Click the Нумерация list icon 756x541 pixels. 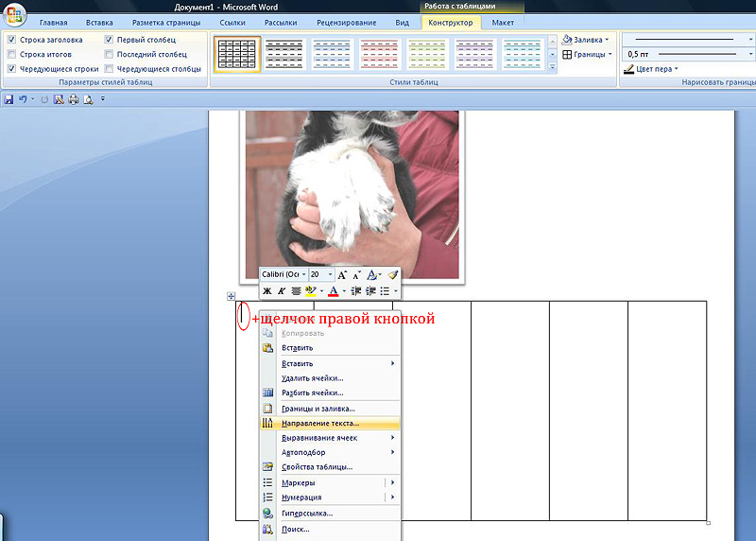[x=267, y=497]
